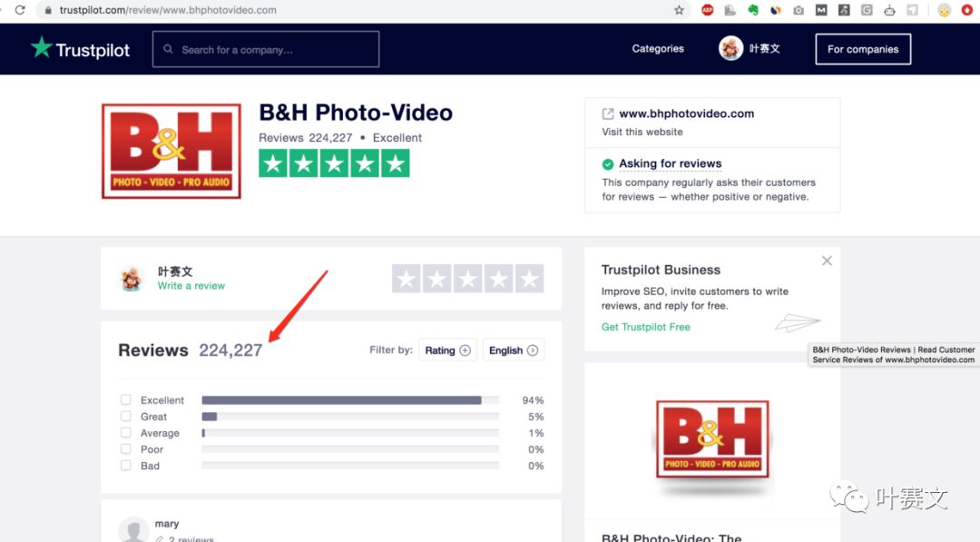
Task: Click the For companies button
Action: click(x=863, y=49)
